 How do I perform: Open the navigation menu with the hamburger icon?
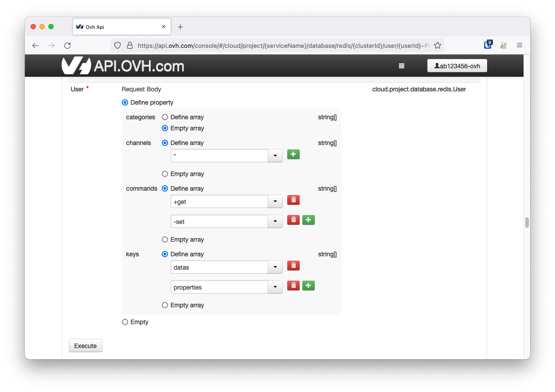(402, 66)
